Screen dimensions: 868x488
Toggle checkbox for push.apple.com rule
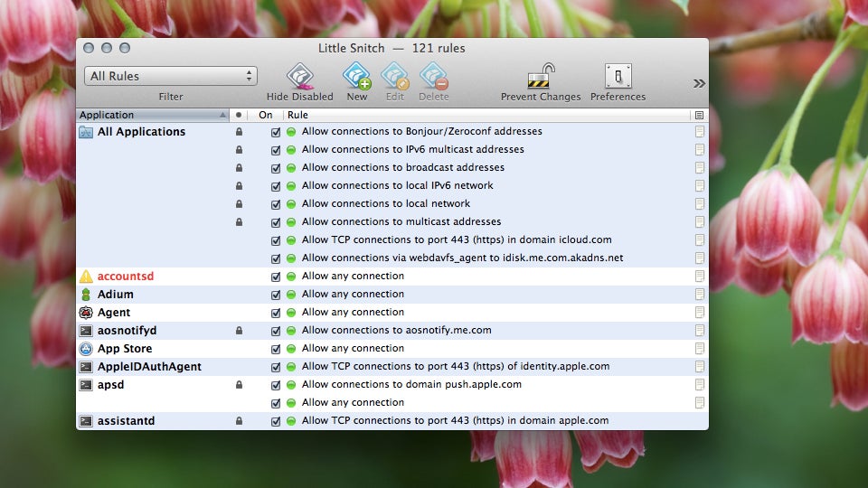[276, 385]
